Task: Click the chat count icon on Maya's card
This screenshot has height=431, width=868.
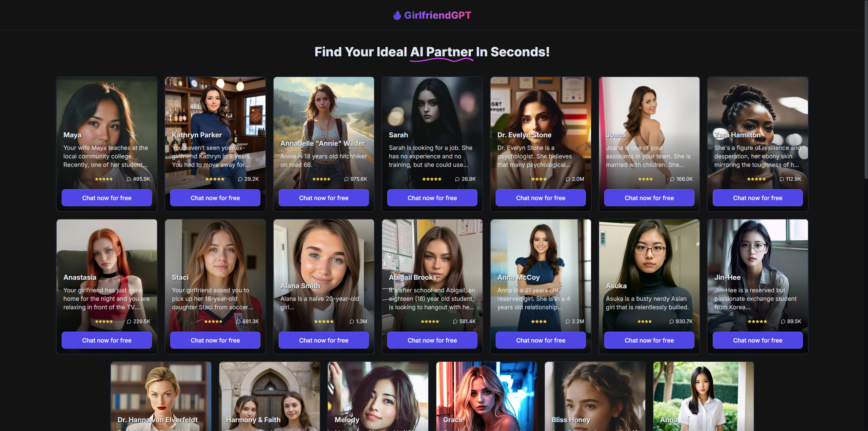Action: pos(129,179)
